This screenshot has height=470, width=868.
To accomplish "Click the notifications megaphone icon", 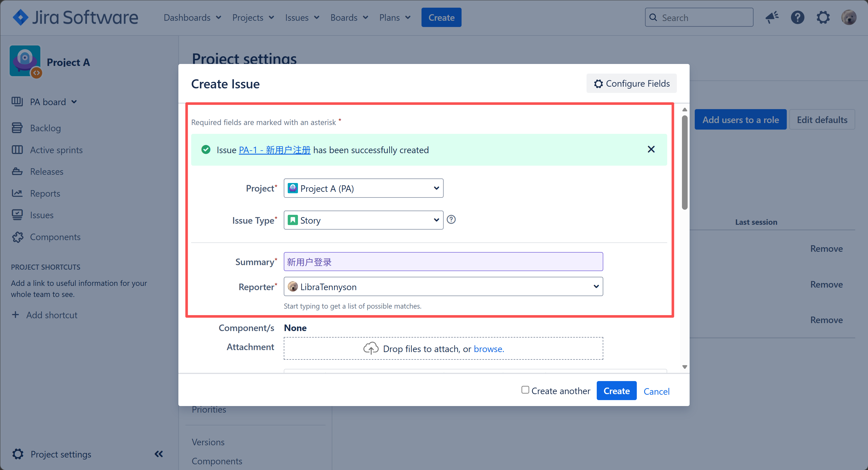I will [772, 18].
